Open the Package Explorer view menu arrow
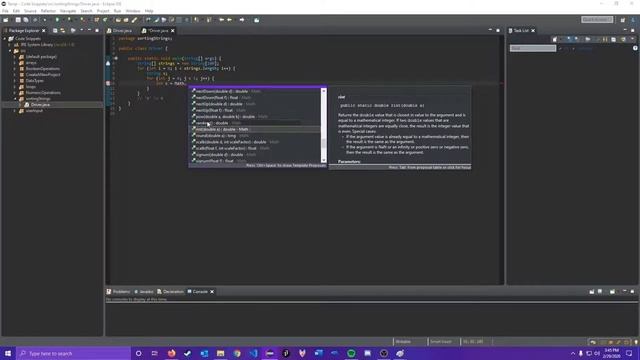This screenshot has height=360, width=640. (x=82, y=31)
